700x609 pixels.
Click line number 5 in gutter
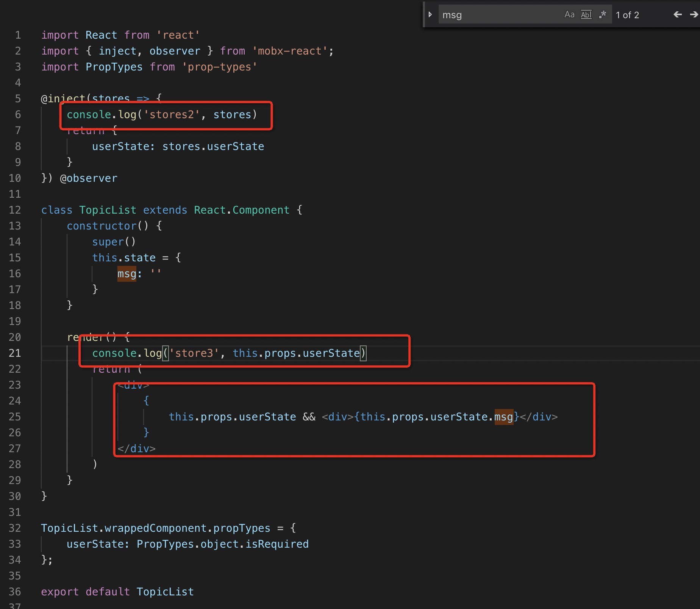pyautogui.click(x=18, y=99)
